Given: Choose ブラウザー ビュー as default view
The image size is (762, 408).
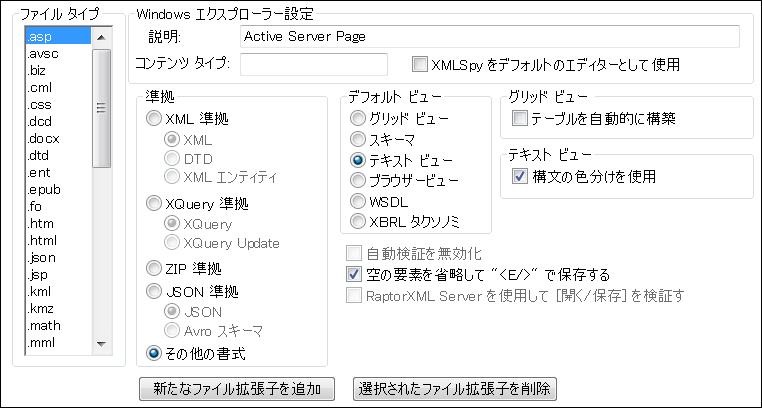Looking at the screenshot, I should [358, 180].
